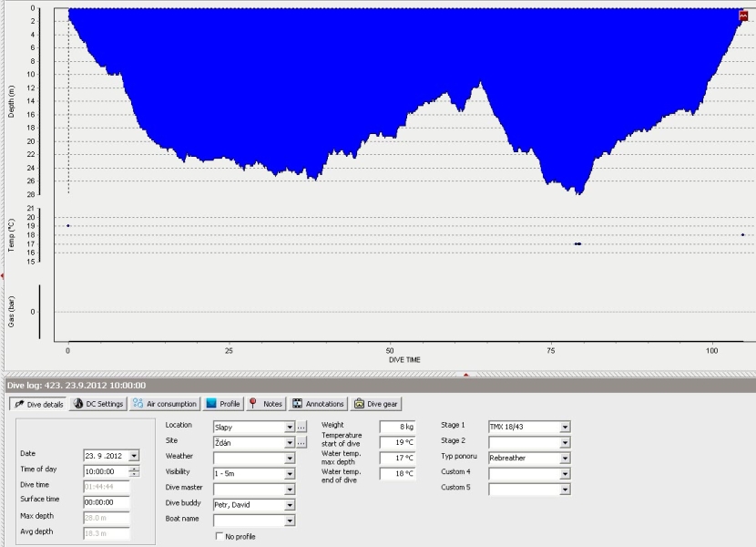The image size is (756, 547).
Task: Expand the Stage 2 dropdown
Action: [565, 442]
